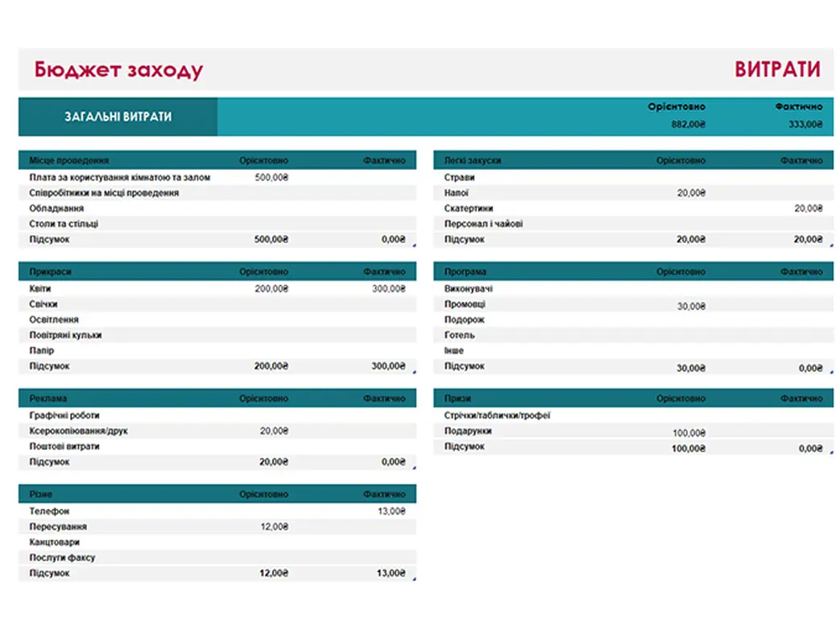Click the "Різне" table header

pyautogui.click(x=41, y=494)
